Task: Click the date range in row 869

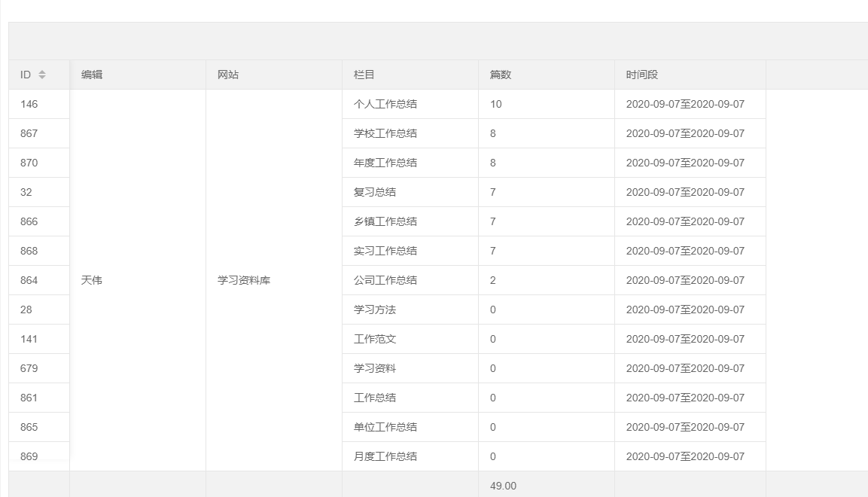Action: click(685, 456)
